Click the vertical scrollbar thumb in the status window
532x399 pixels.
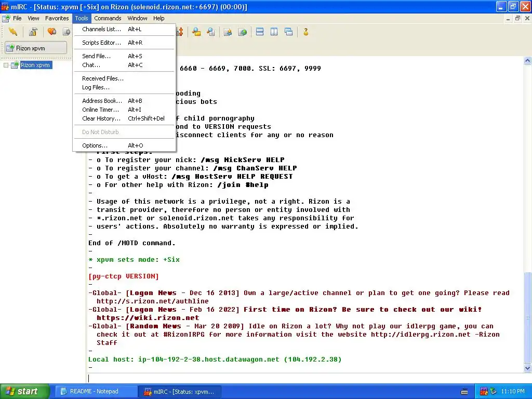coord(527,317)
